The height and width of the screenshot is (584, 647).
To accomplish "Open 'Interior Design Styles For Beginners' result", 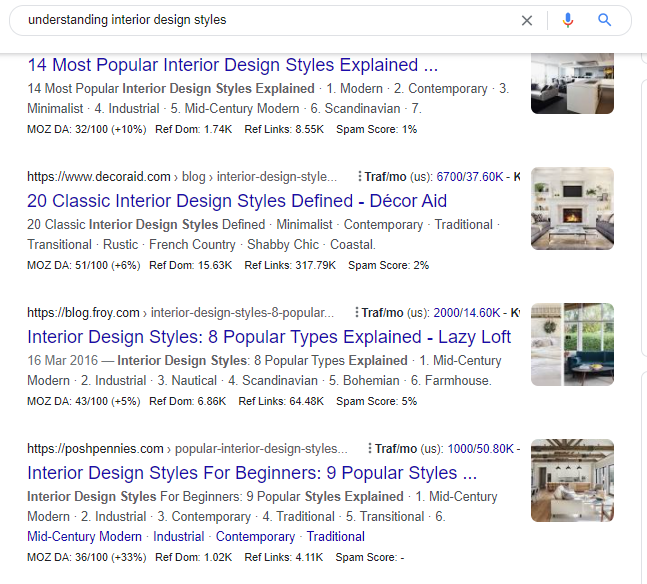I will pos(252,473).
